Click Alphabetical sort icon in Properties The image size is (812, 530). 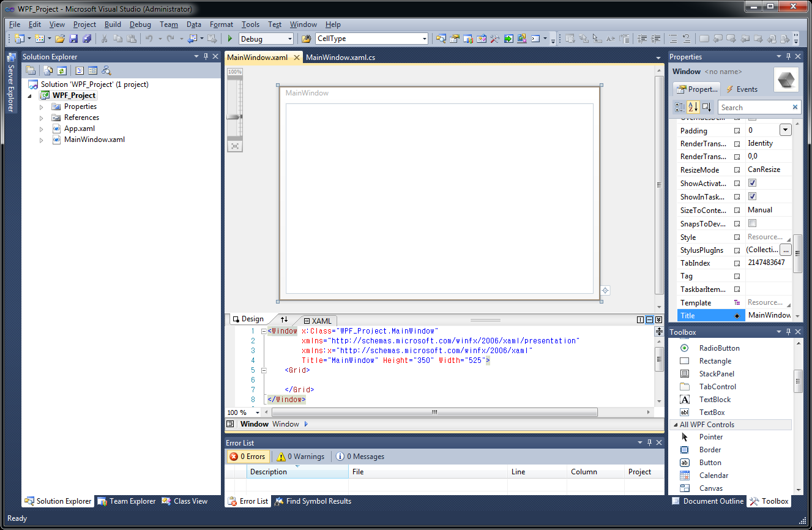click(x=693, y=107)
